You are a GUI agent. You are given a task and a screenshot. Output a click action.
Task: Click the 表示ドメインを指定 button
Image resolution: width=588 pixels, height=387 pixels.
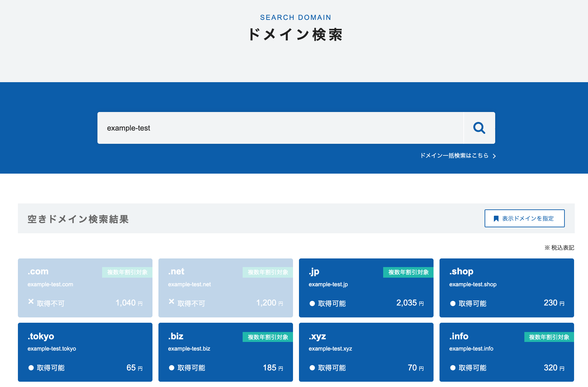pyautogui.click(x=524, y=218)
